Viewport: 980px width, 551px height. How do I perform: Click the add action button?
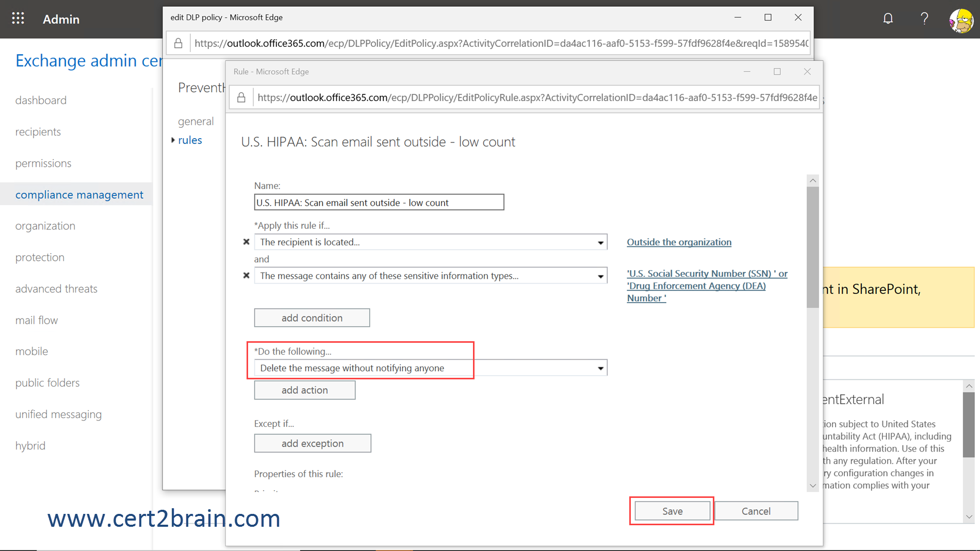click(305, 390)
